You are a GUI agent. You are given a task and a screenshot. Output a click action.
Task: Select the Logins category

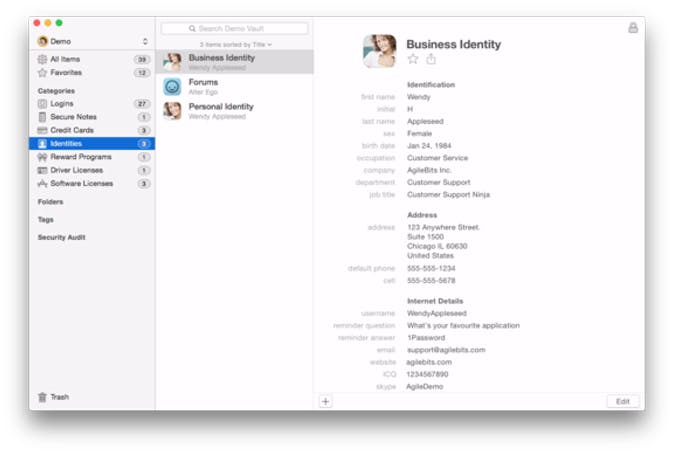[x=92, y=104]
